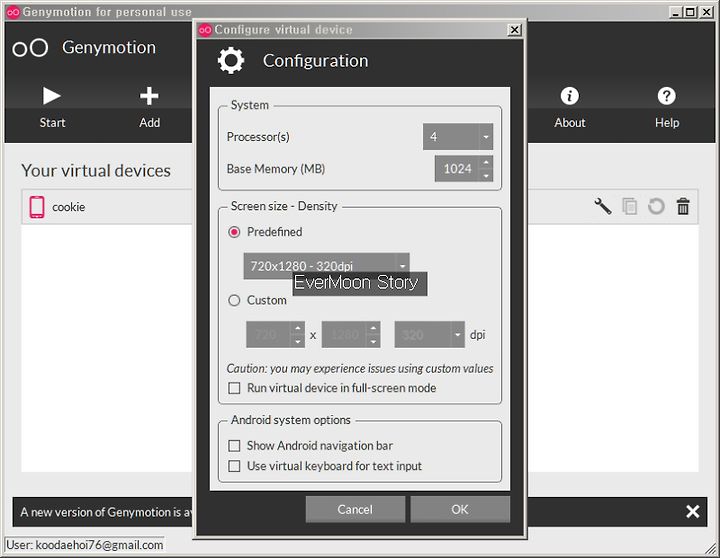720x558 pixels.
Task: Click the custom height 1280 field
Action: (x=344, y=334)
